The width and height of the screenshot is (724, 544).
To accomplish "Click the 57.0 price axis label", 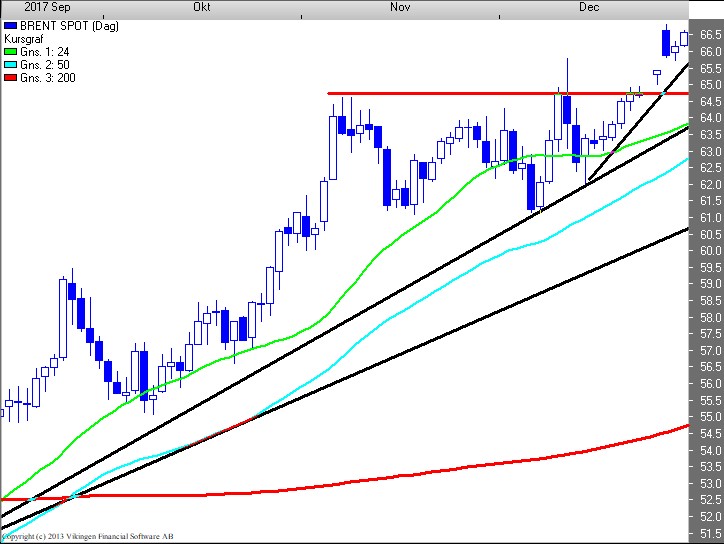I will coord(710,351).
